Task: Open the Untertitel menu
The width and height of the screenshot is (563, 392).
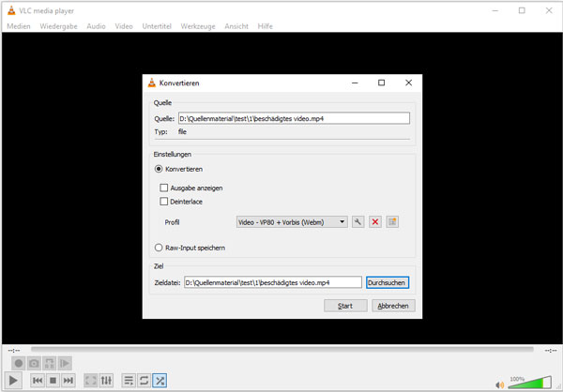Action: click(157, 26)
